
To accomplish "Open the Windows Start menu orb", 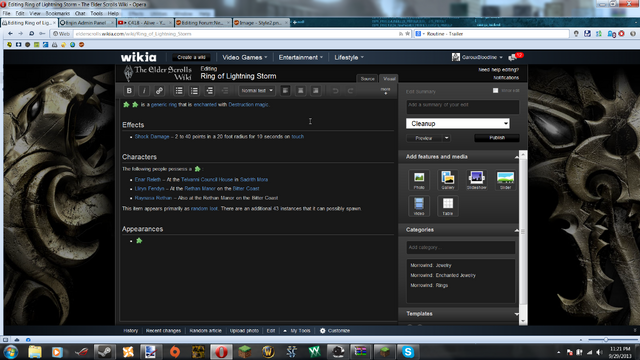I will coord(11,352).
